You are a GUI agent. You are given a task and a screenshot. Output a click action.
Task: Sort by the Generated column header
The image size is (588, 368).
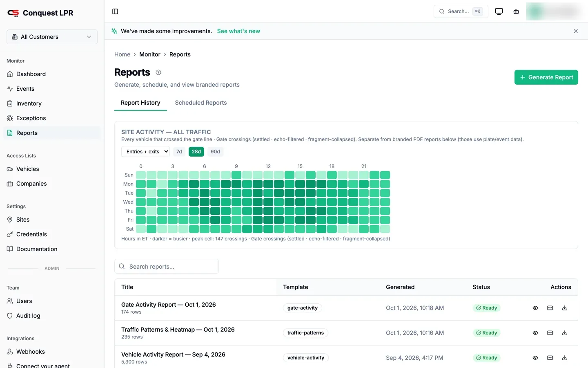pyautogui.click(x=400, y=287)
